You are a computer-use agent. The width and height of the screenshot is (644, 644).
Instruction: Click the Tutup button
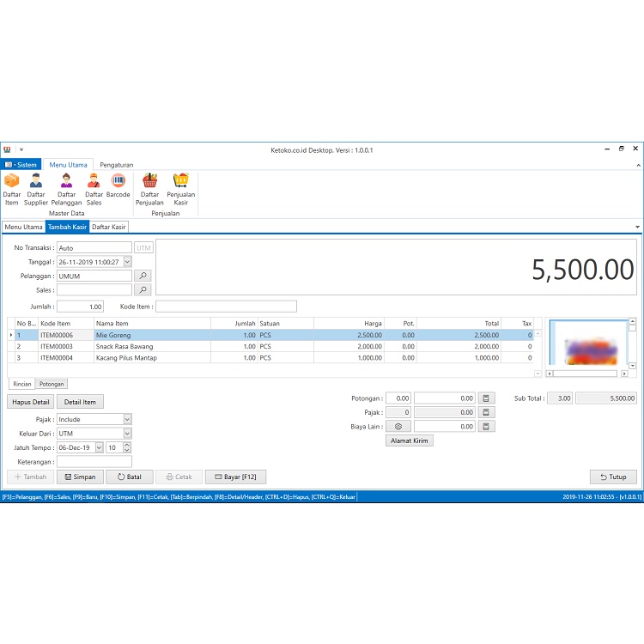613,477
